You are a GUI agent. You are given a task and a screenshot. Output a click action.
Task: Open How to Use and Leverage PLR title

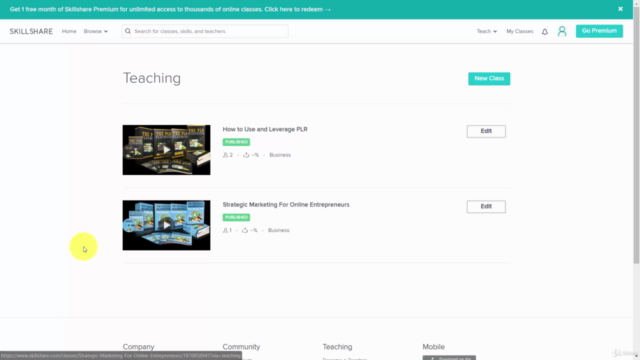265,129
